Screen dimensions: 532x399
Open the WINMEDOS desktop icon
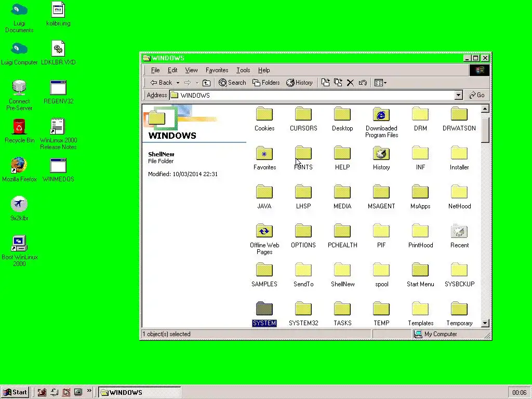pyautogui.click(x=58, y=170)
